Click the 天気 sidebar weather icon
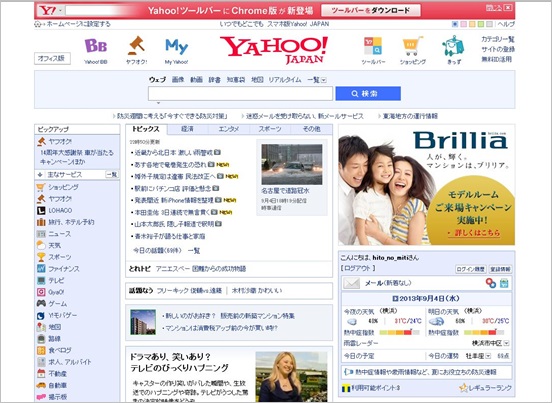Screen dimensions: 552x403 [x=41, y=245]
